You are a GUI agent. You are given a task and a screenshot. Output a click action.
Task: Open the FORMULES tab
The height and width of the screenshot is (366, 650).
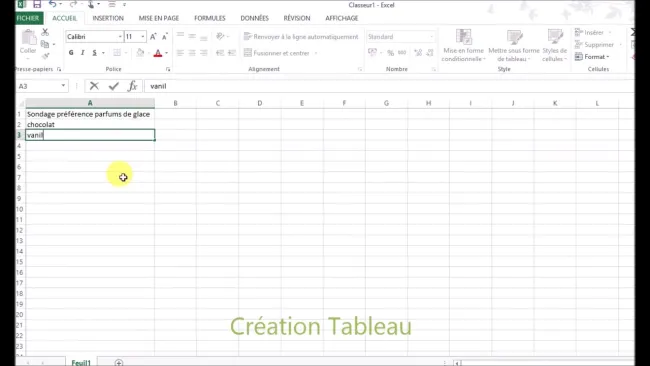point(210,18)
